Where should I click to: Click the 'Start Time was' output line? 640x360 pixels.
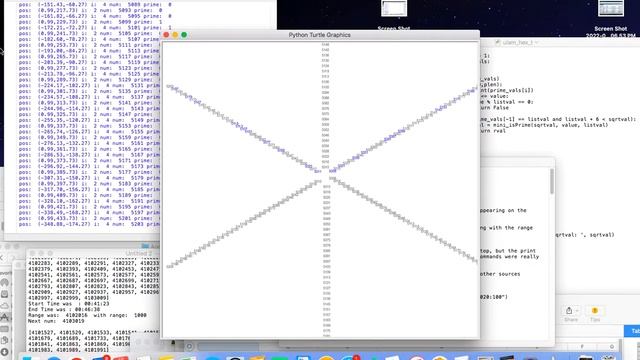point(69,304)
